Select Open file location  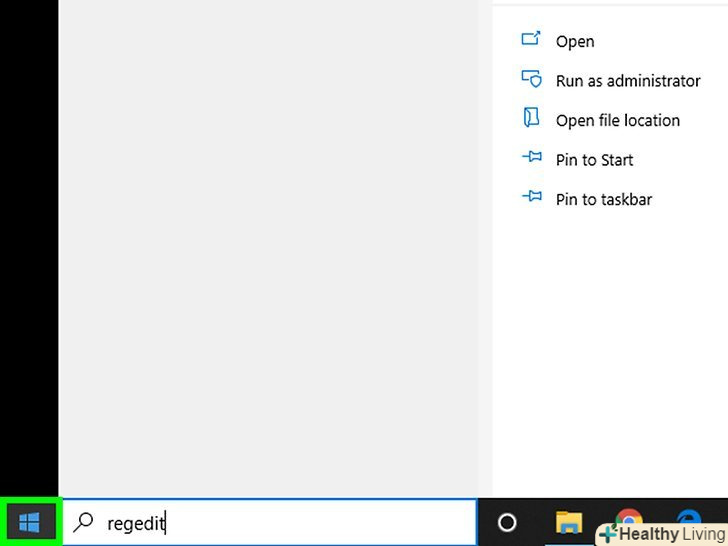(618, 121)
